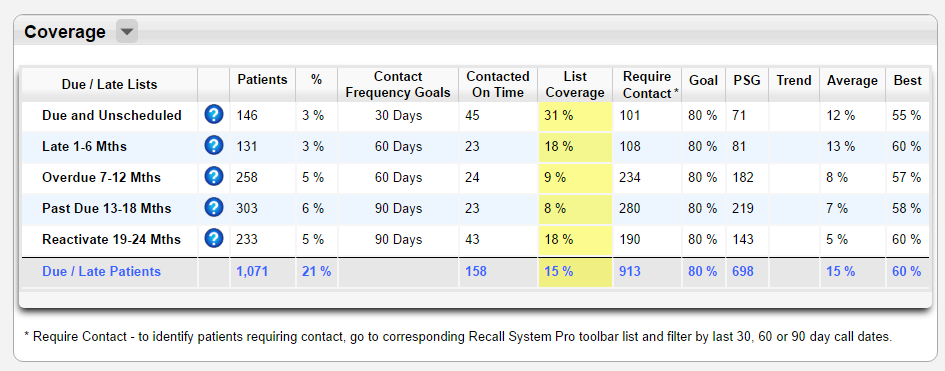The image size is (945, 371).
Task: Select 31 % list coverage highlighted cell
Action: (x=575, y=116)
